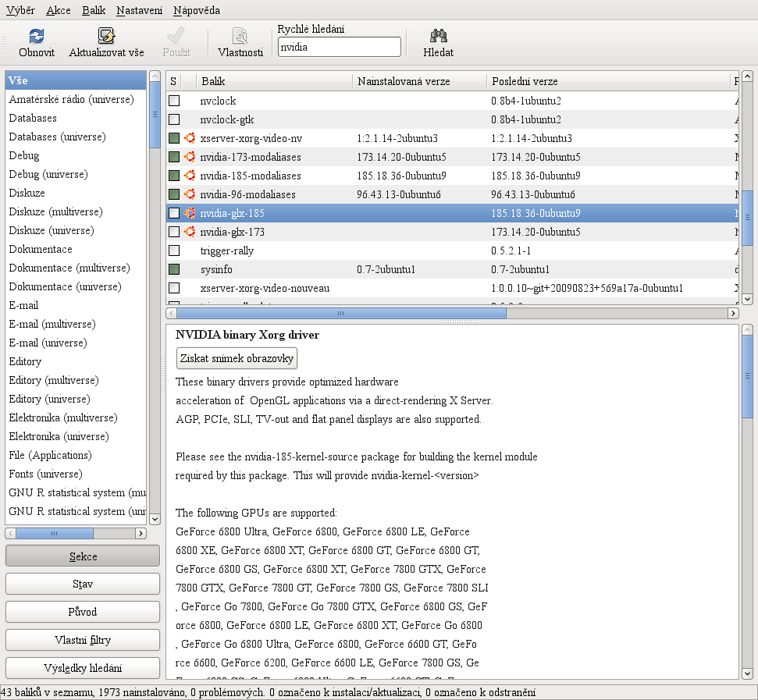758x700 pixels.
Task: Click the Stav filter button
Action: [x=83, y=584]
